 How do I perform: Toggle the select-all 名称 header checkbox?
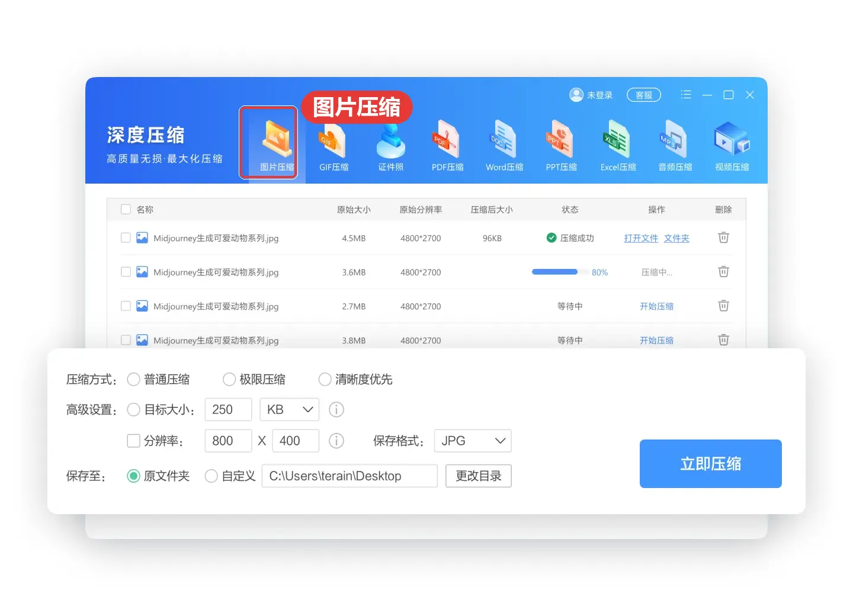point(126,209)
